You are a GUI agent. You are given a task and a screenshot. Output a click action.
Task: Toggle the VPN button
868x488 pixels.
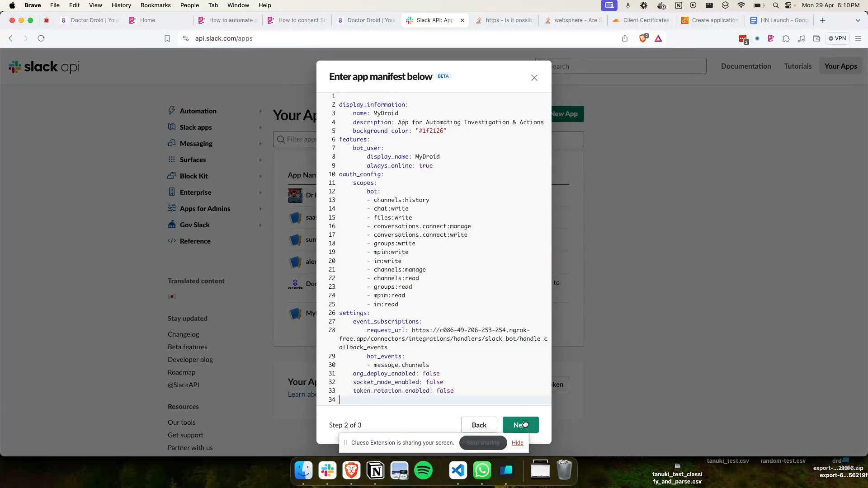pyautogui.click(x=837, y=38)
